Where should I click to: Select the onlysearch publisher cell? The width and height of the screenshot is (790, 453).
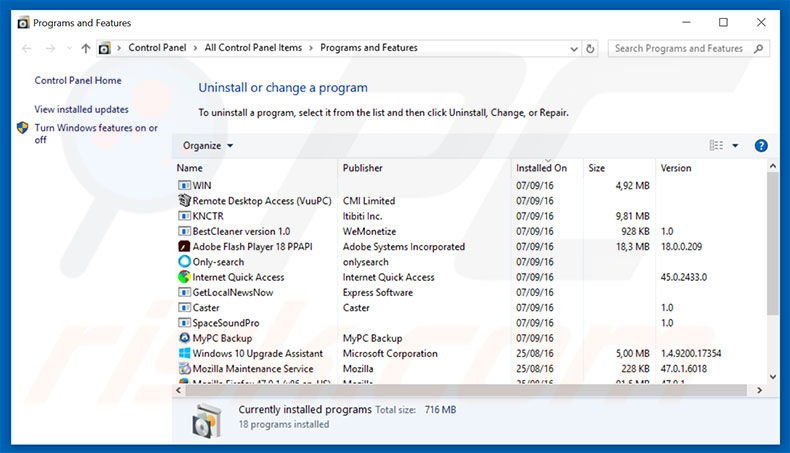365,262
